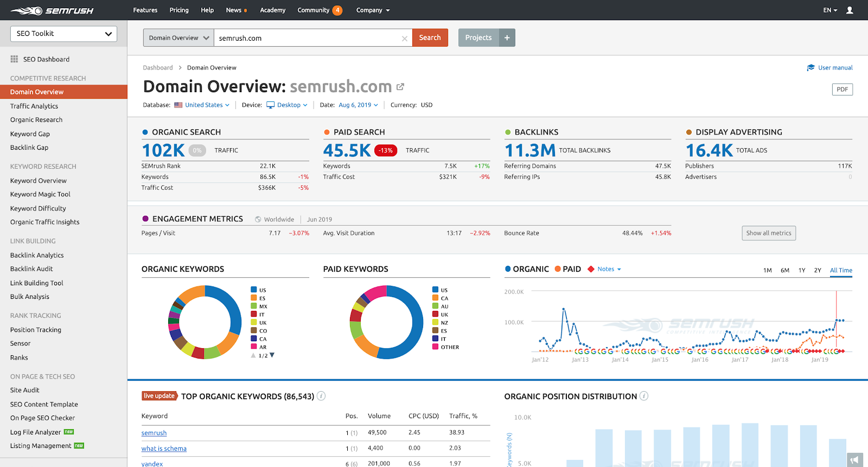Go to next organic keywords legend page

point(272,356)
